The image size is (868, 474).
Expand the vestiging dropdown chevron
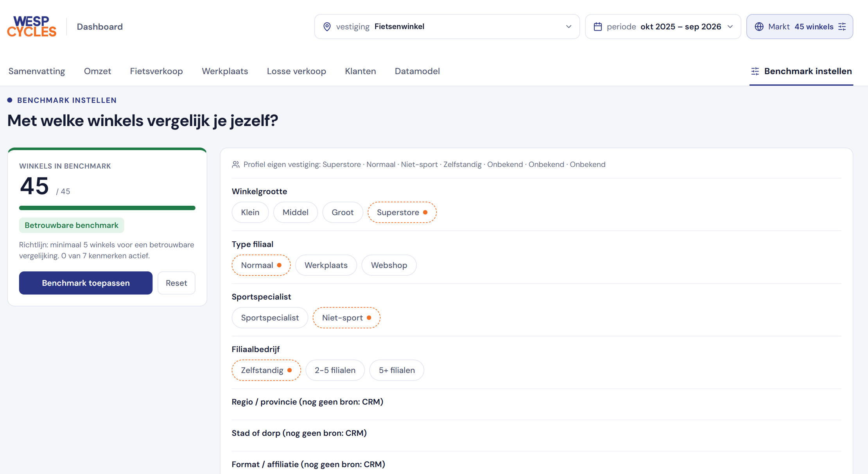[569, 27]
